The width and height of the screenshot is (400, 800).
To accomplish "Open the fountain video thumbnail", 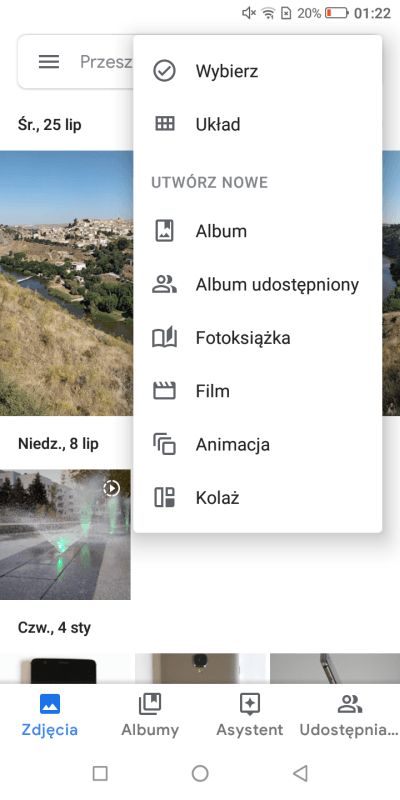I will pos(65,534).
